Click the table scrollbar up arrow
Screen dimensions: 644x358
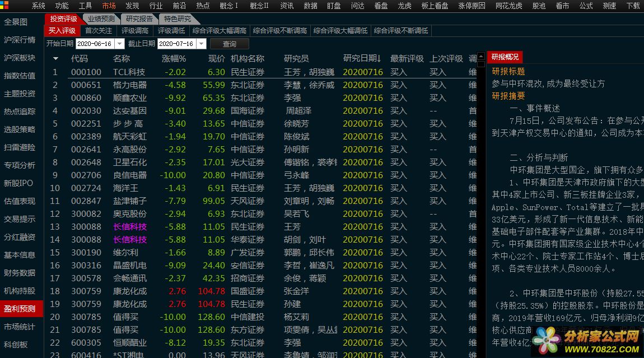(x=481, y=56)
